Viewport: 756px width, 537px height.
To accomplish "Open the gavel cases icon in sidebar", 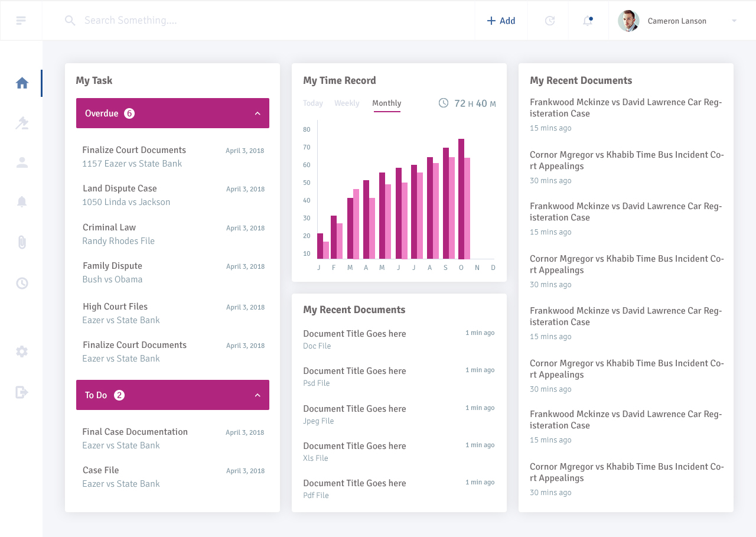I will 22,123.
